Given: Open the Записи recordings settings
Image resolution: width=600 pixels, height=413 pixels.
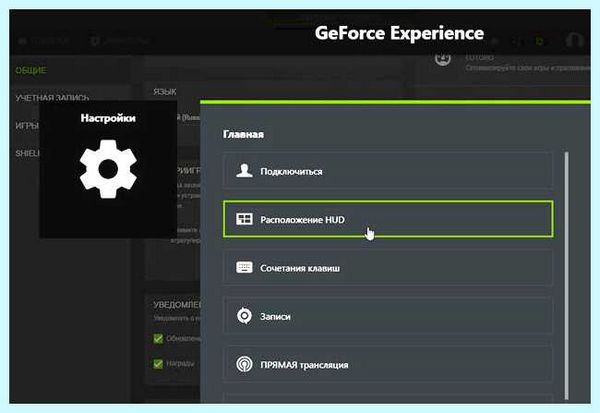Looking at the screenshot, I should [388, 316].
